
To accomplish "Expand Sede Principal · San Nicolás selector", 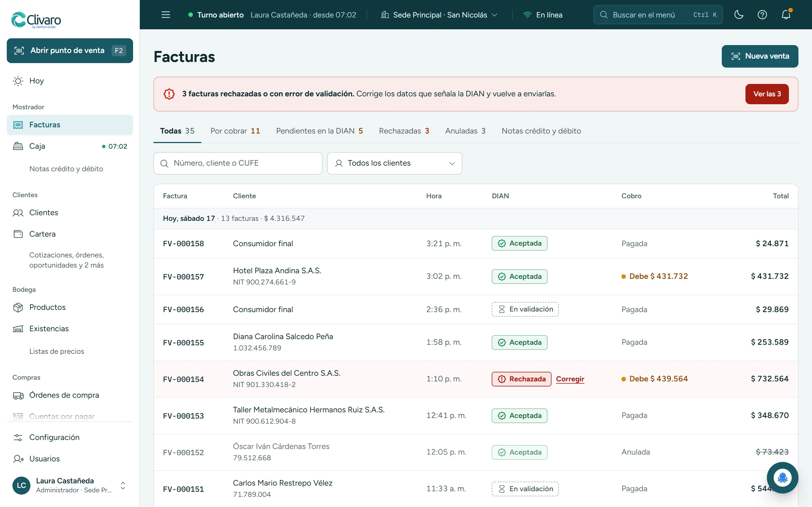I will click(439, 15).
